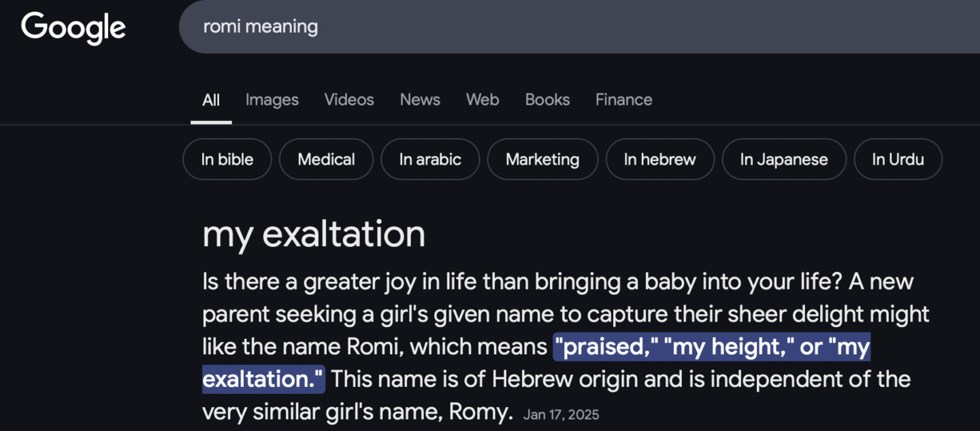Go to the News tab
980x431 pixels.
click(x=420, y=100)
